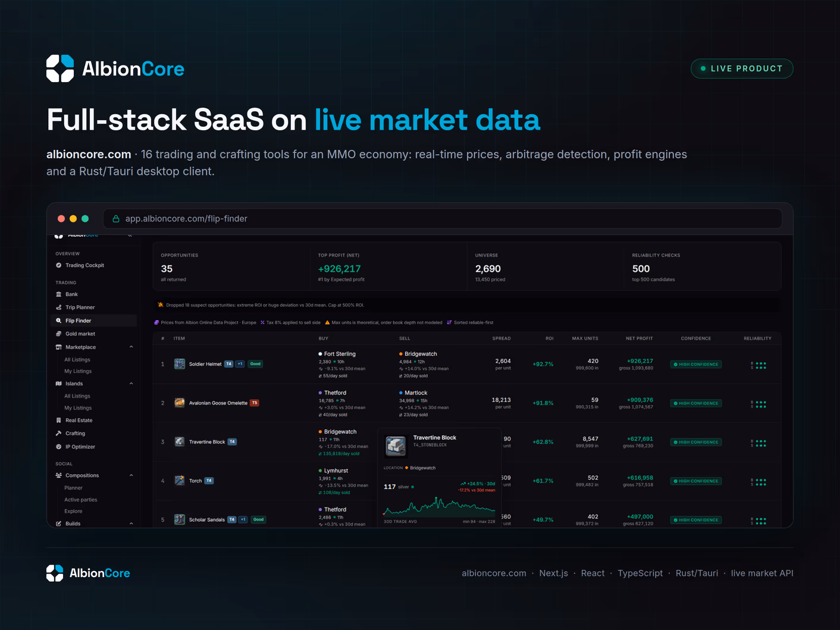
Task: Click the +926,217 top profit value
Action: (x=339, y=269)
